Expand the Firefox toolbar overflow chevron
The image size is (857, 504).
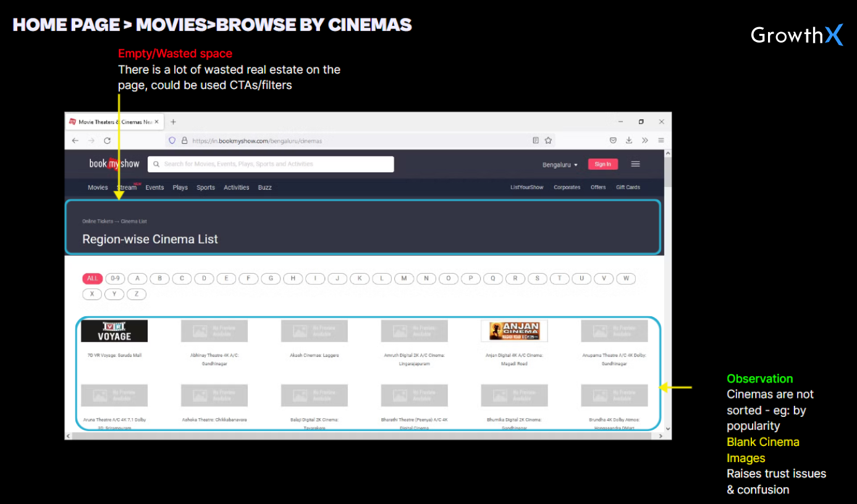click(x=645, y=141)
